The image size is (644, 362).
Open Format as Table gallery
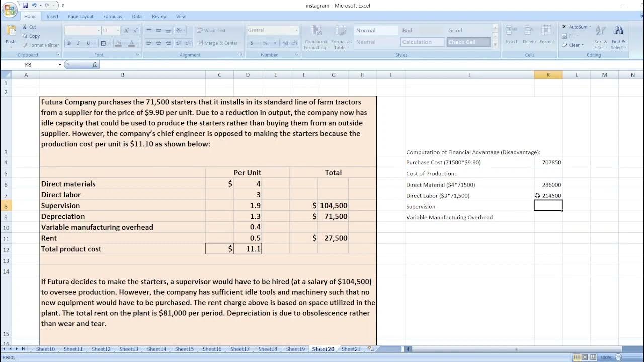pyautogui.click(x=341, y=37)
